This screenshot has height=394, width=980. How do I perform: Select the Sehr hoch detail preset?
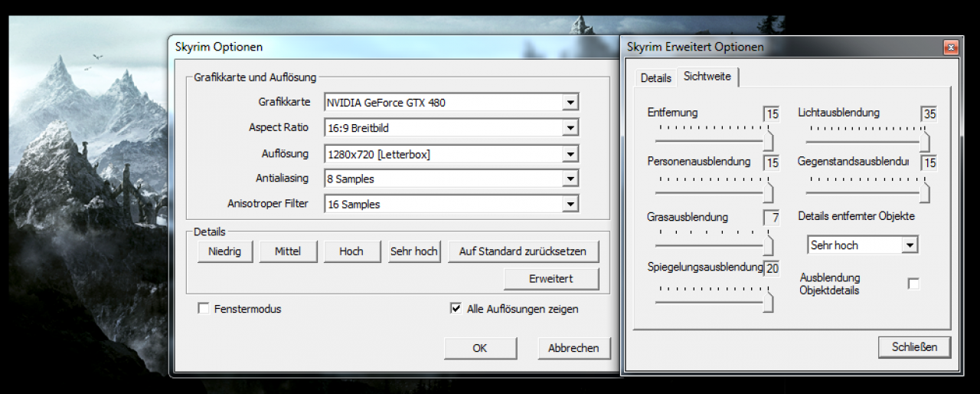pyautogui.click(x=413, y=251)
